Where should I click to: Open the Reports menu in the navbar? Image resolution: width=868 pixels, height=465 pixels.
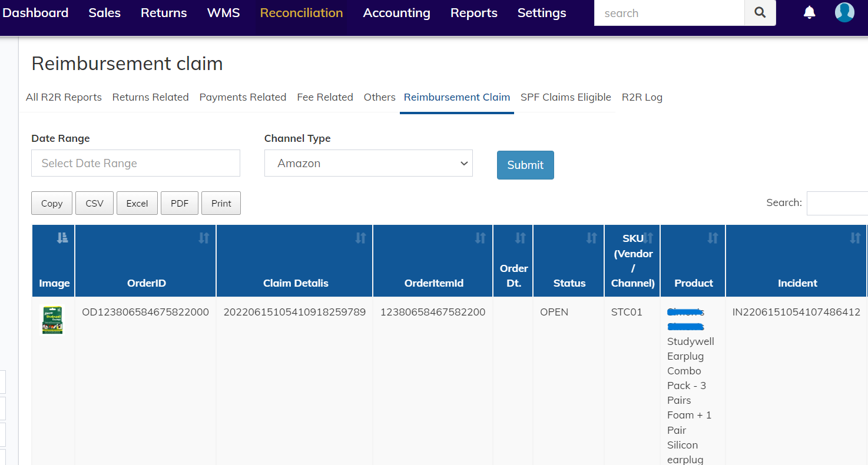point(473,12)
